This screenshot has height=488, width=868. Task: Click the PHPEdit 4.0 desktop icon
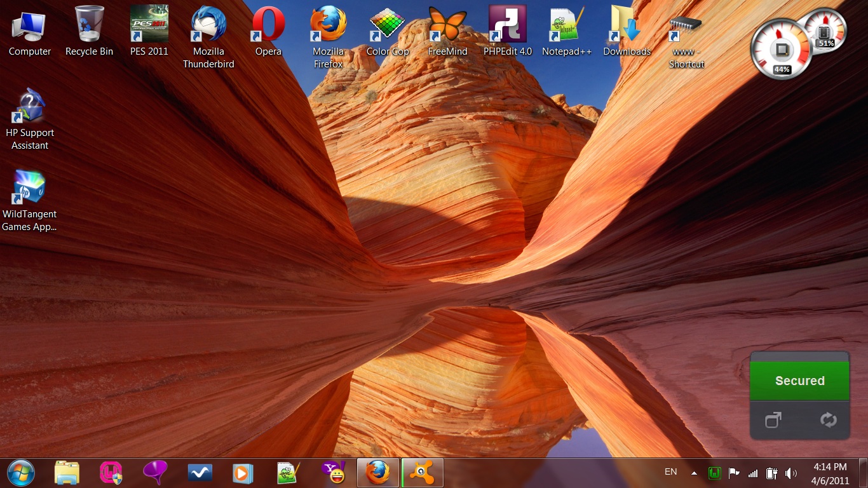(507, 25)
